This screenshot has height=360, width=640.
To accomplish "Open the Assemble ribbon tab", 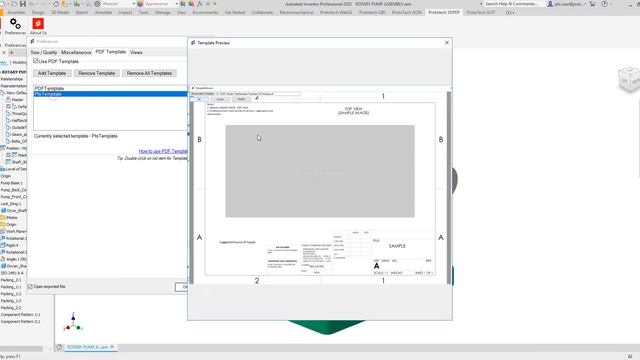I will click(16, 13).
